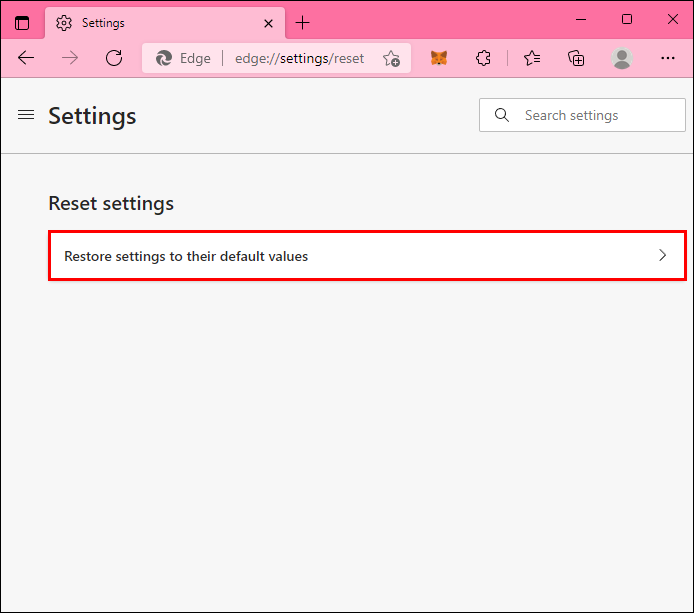The width and height of the screenshot is (694, 613).
Task: Open the Extensions puzzle menu
Action: 484,58
